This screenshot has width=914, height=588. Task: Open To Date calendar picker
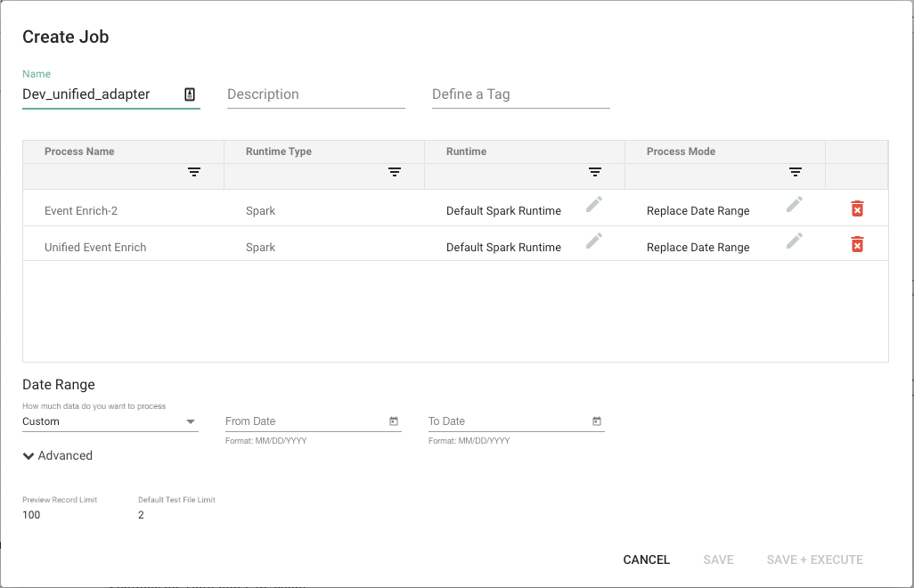pyautogui.click(x=597, y=421)
